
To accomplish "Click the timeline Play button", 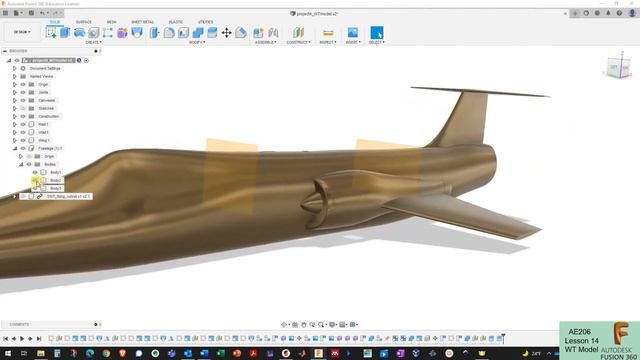I will pos(22,338).
